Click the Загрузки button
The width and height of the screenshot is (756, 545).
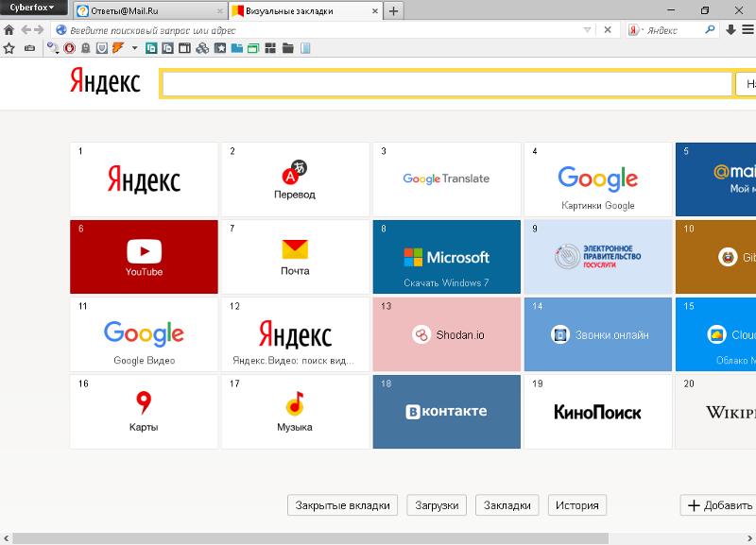click(437, 505)
